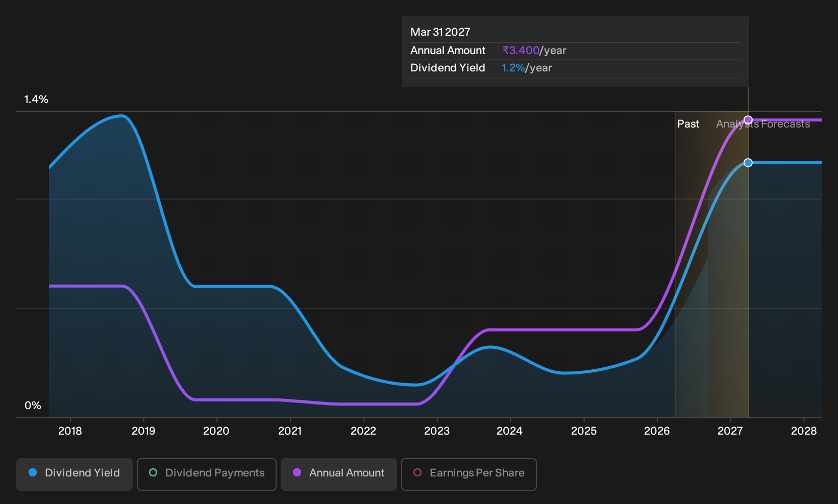Click the pink Earnings Per Share circle icon
The height and width of the screenshot is (504, 838).
(x=417, y=472)
